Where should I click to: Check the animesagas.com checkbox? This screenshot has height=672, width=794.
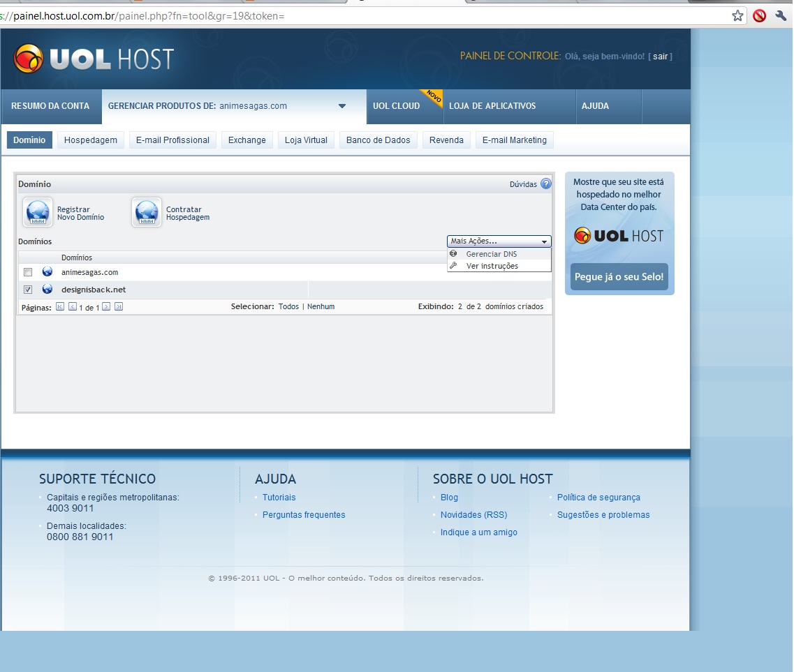pyautogui.click(x=28, y=272)
